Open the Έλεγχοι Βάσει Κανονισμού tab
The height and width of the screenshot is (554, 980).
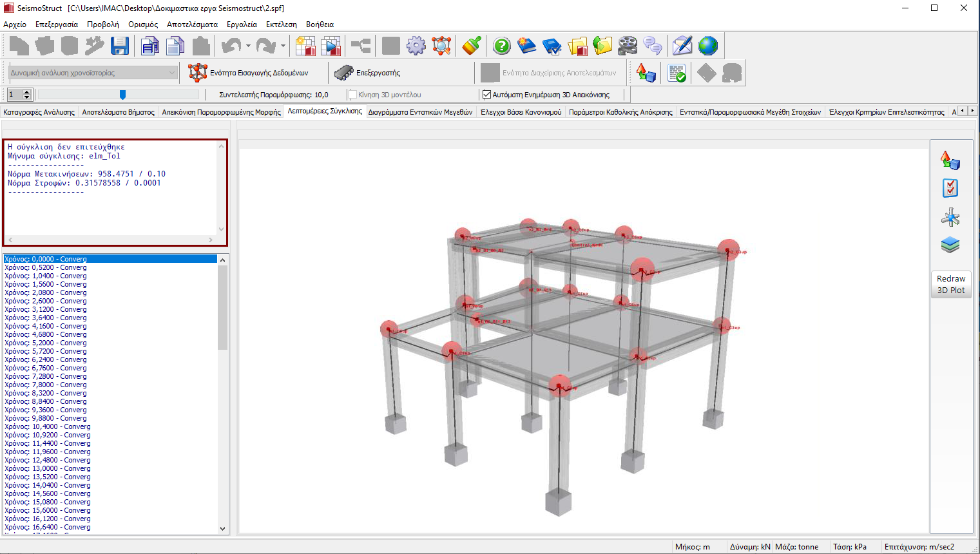pos(521,112)
